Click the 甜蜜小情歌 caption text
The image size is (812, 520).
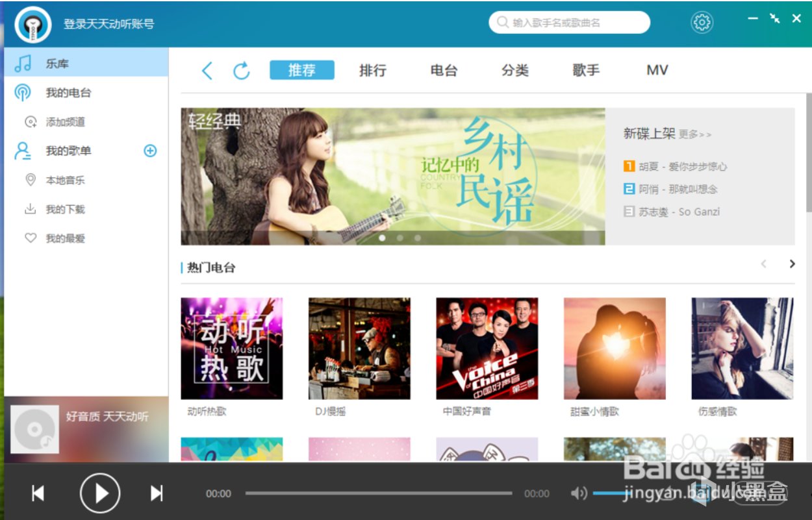(x=595, y=412)
